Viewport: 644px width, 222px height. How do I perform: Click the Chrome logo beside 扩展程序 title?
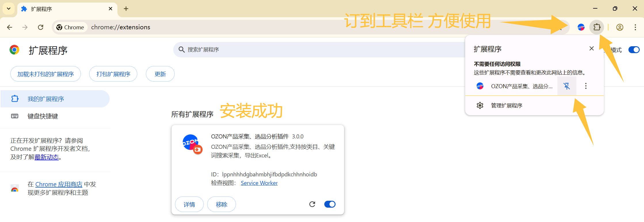click(x=14, y=50)
